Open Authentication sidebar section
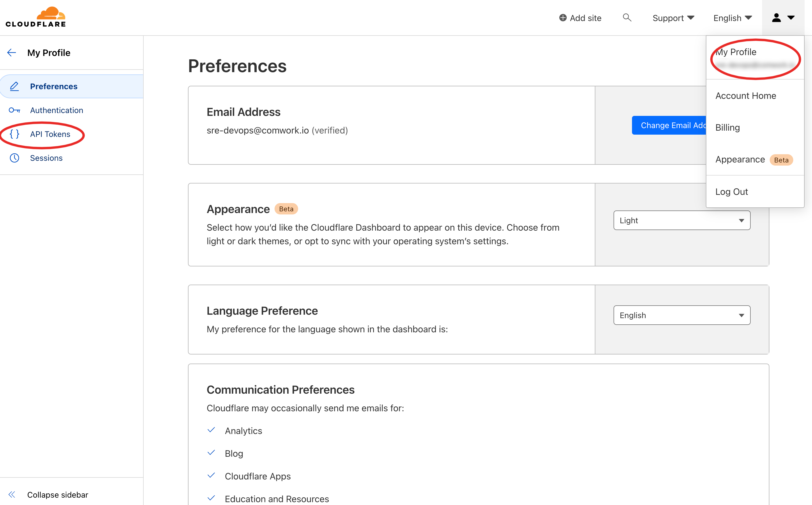This screenshot has width=812, height=505. (72, 110)
